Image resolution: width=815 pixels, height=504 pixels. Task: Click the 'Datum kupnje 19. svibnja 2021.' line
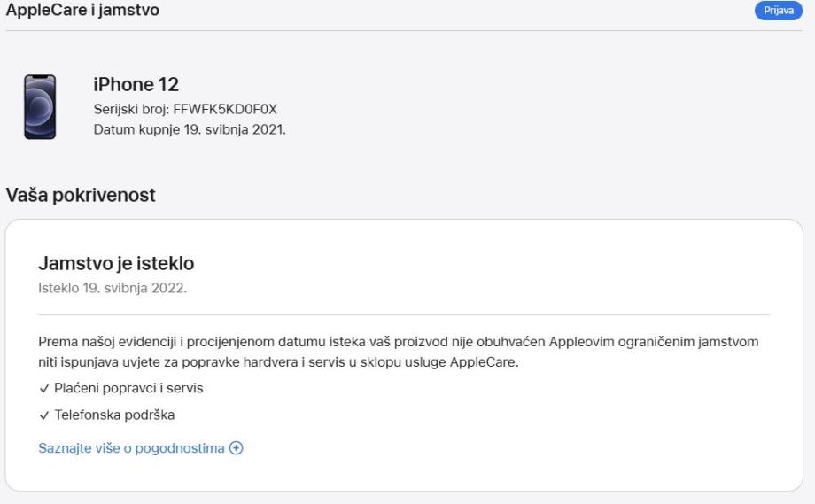pyautogui.click(x=190, y=130)
